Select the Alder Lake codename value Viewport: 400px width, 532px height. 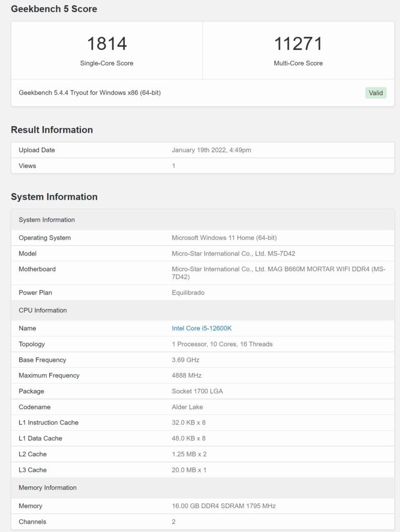(x=188, y=407)
